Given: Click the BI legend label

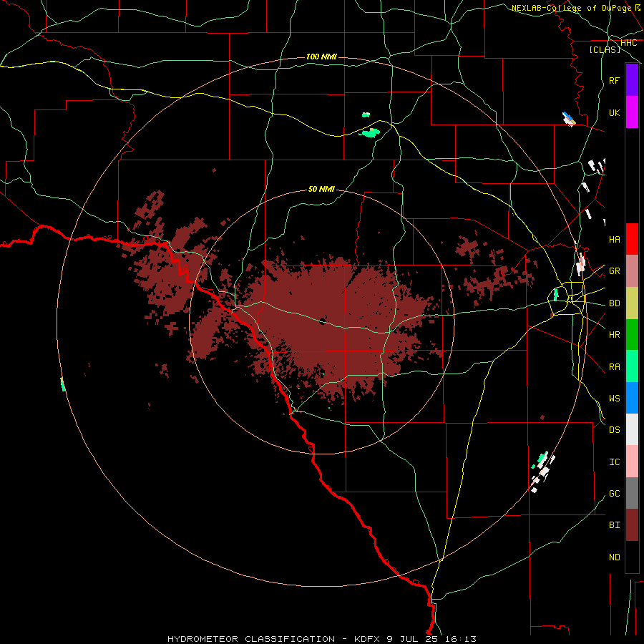Looking at the screenshot, I should (614, 525).
